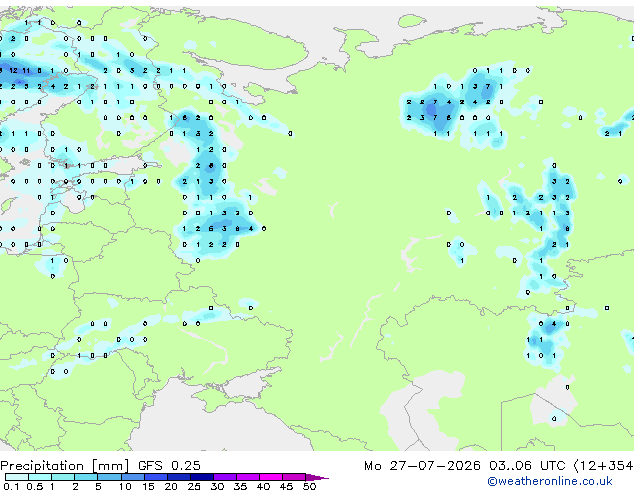Select the 45–50 mm legend color swatch
Image resolution: width=634 pixels, height=490 pixels.
point(294,477)
